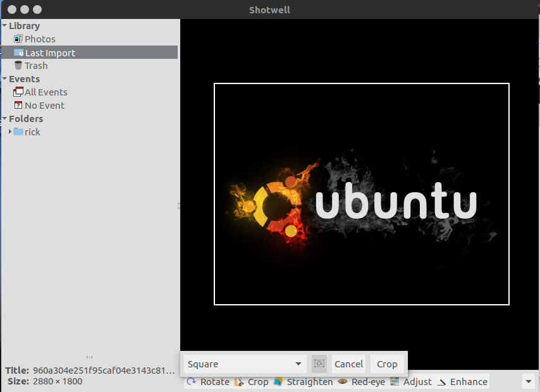Viewport: 540px width, 392px height.
Task: Open the Square aspect ratio dropdown
Action: 244,364
